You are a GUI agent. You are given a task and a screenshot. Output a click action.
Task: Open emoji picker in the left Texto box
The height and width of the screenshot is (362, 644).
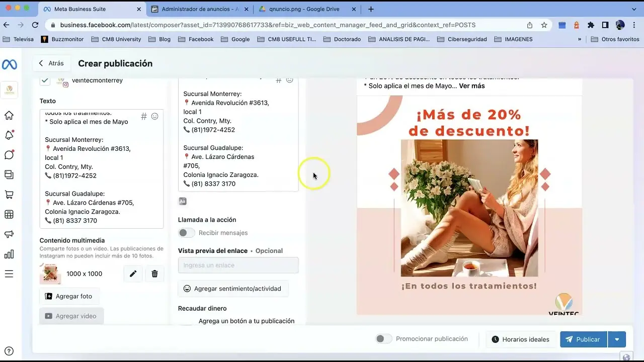tap(155, 116)
